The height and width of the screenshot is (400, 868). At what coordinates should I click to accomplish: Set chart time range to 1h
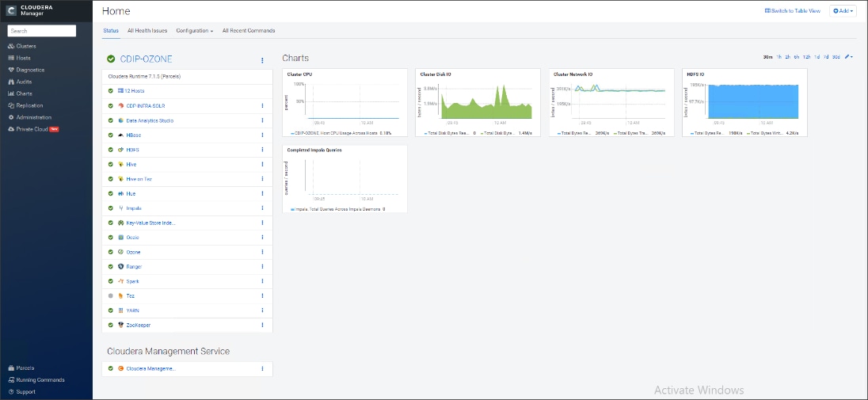pyautogui.click(x=779, y=57)
